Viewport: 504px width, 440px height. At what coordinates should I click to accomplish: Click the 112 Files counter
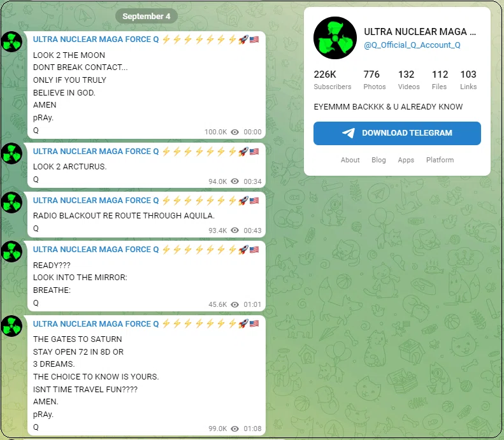(440, 80)
